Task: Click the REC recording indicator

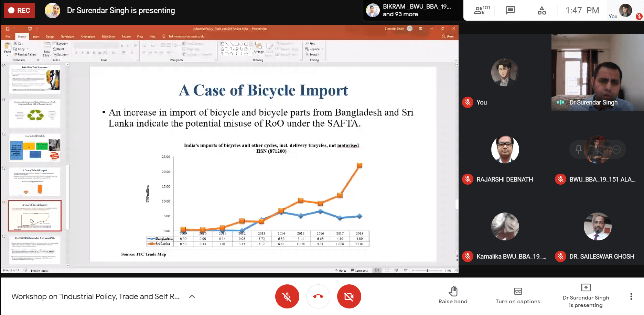Action: click(19, 10)
